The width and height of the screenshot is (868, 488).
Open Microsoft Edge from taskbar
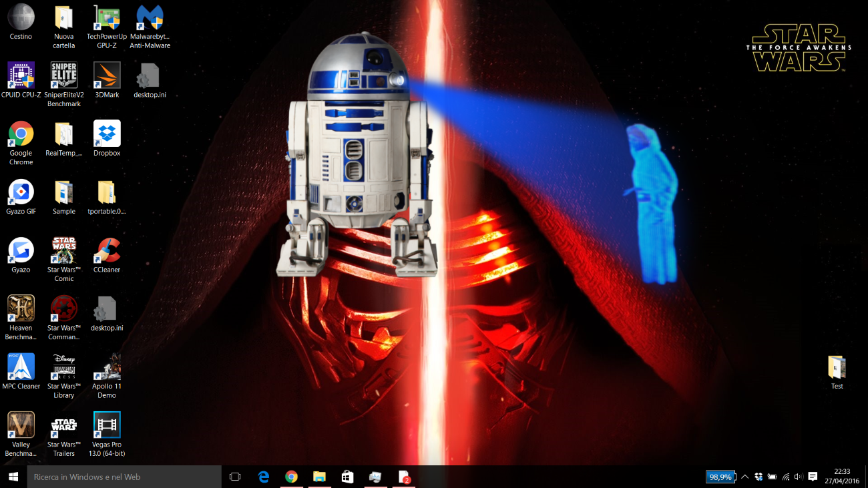tap(263, 477)
